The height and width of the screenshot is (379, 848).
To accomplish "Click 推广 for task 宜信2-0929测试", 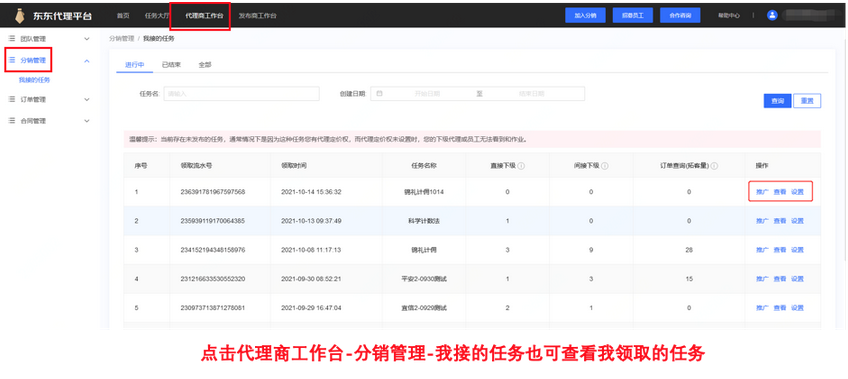I will (x=762, y=308).
